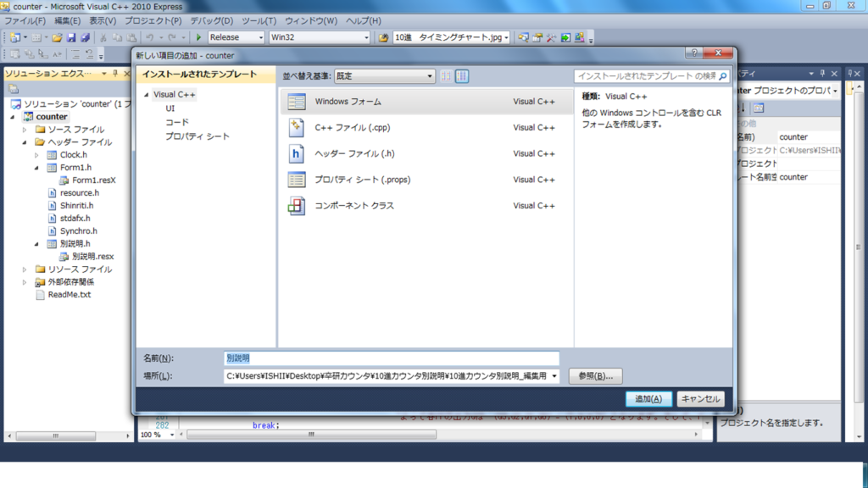Collapse the ヘッダー ファイル folder
868x488 pixels.
pos(25,142)
